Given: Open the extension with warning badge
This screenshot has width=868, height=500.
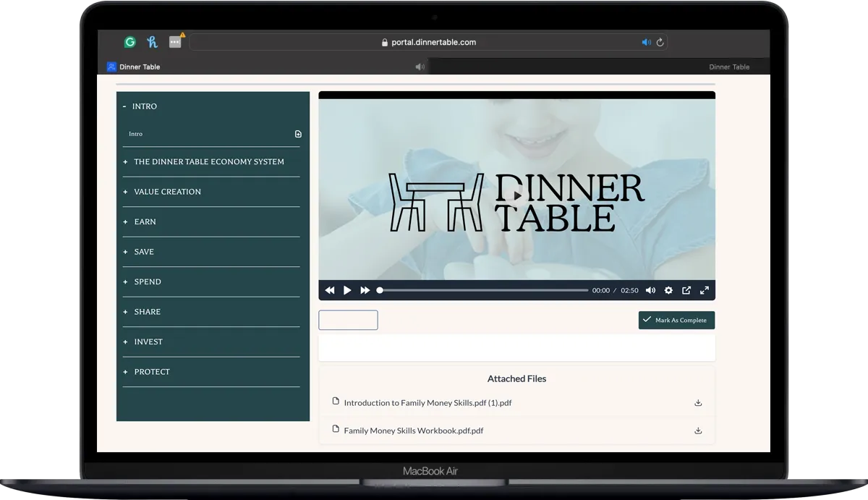Looking at the screenshot, I should coord(176,41).
